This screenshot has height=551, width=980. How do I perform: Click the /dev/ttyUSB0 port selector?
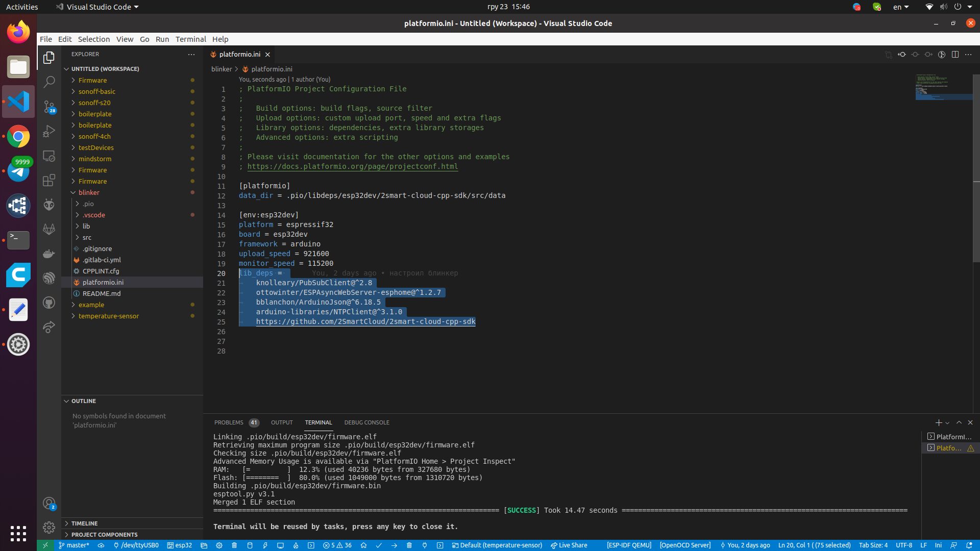point(136,545)
